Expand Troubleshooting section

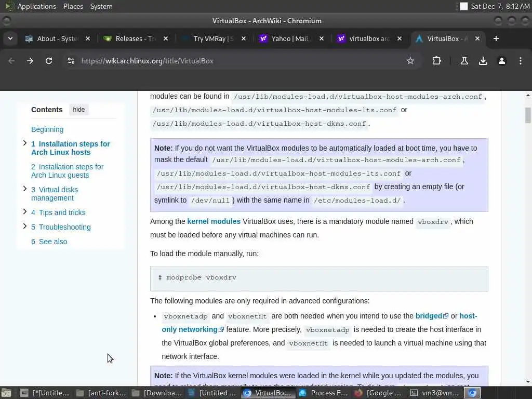(25, 226)
